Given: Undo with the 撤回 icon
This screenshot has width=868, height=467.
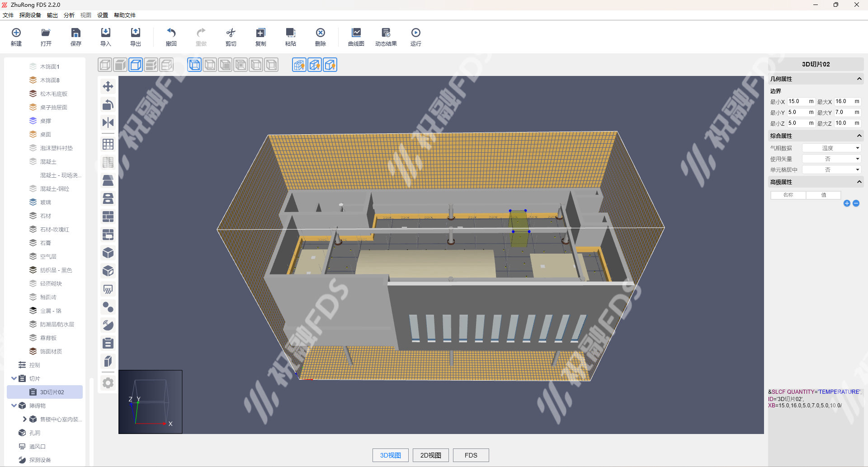Looking at the screenshot, I should pos(171,33).
